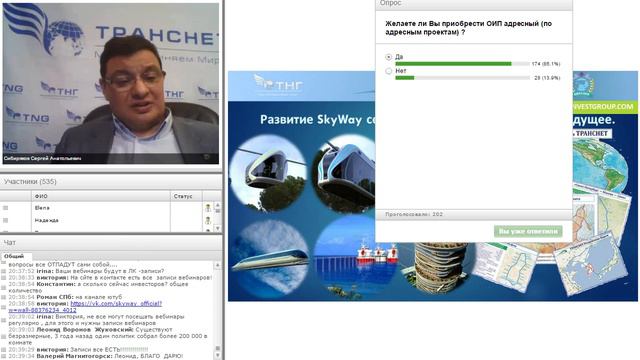Click the "Вы уже ответили" poll button

point(528,231)
